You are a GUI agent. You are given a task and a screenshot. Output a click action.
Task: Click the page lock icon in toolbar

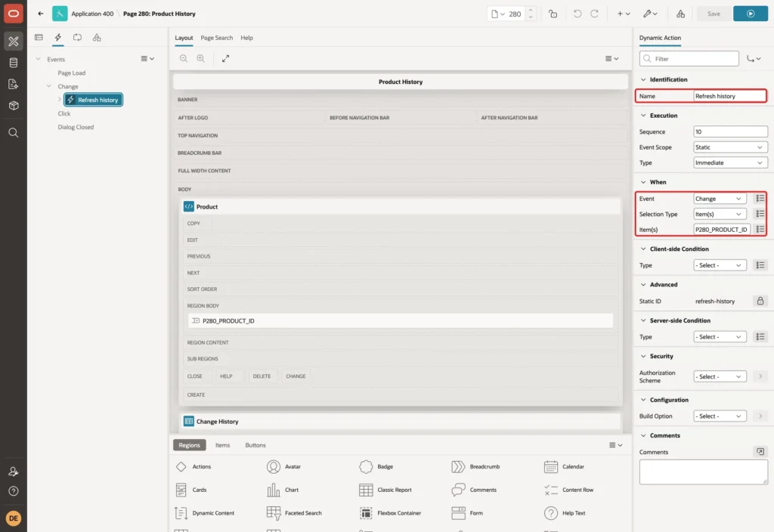click(553, 14)
